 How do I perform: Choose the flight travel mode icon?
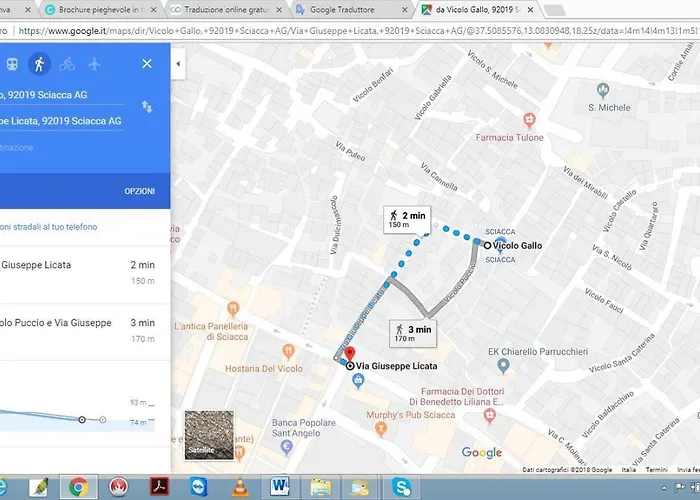tap(94, 64)
